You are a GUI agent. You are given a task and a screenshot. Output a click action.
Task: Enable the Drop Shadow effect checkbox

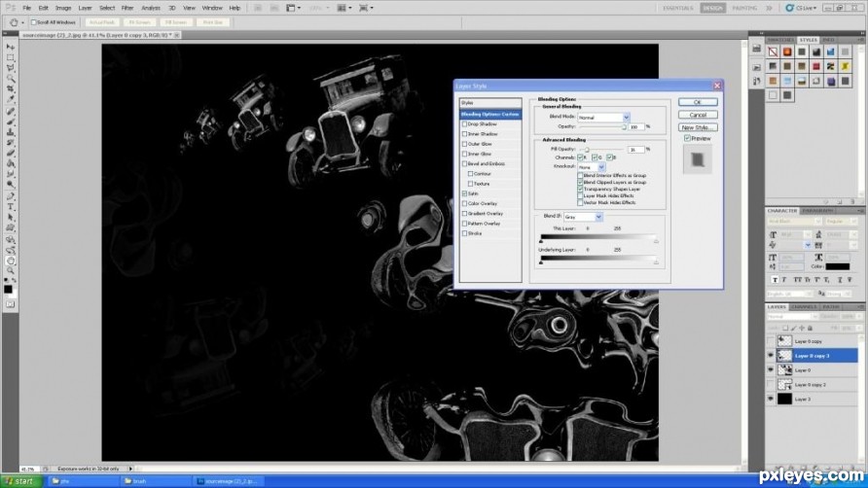click(464, 124)
